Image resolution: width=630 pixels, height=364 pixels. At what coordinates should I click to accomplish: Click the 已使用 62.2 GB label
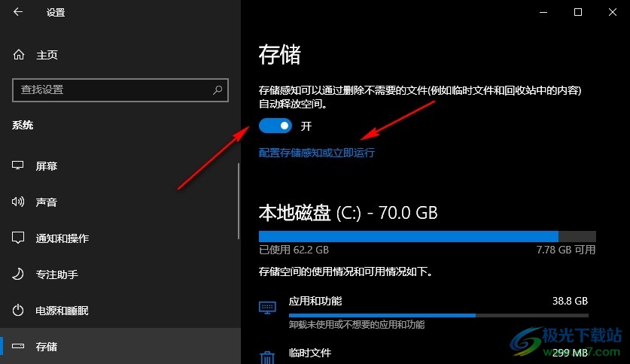[x=294, y=250]
